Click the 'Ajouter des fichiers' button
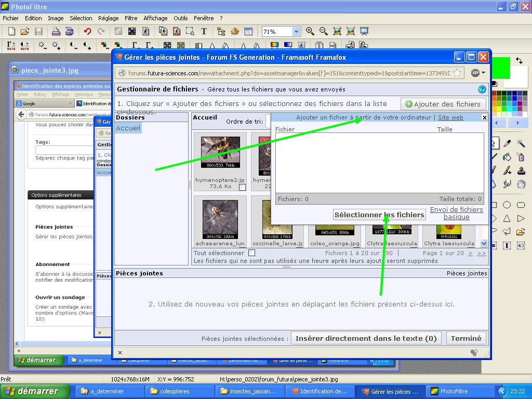The image size is (532, 399). coord(443,104)
